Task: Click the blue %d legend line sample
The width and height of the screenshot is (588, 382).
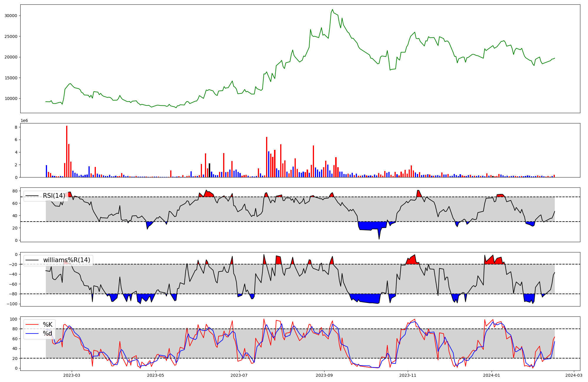Action: pyautogui.click(x=32, y=334)
